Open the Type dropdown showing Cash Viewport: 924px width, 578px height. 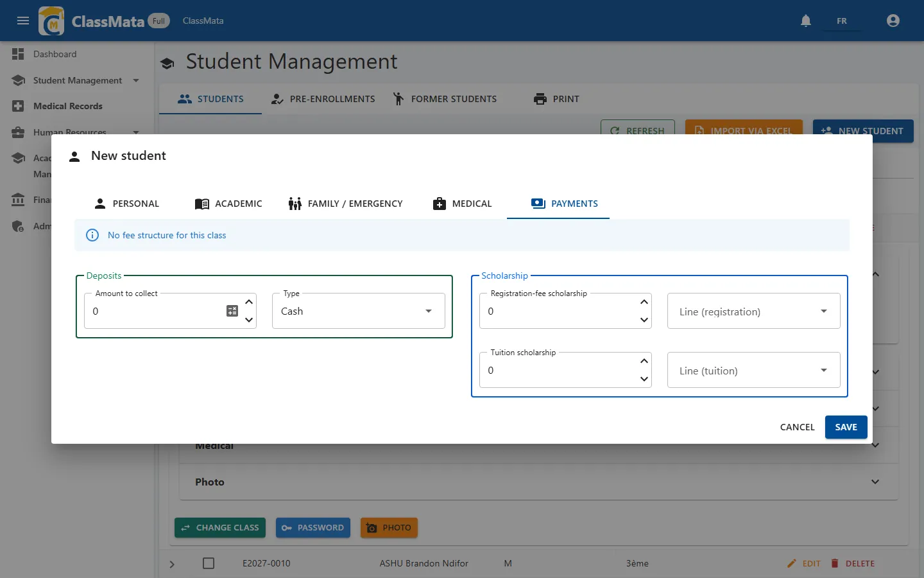click(x=359, y=311)
